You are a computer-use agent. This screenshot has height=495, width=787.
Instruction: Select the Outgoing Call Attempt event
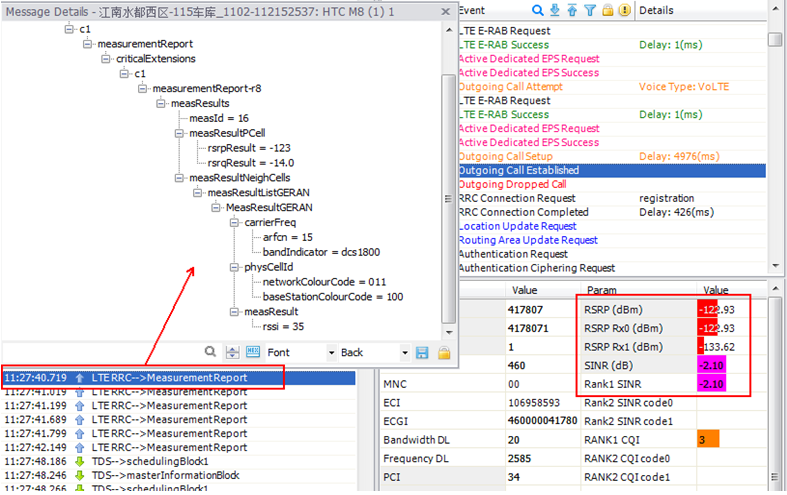pos(612,87)
